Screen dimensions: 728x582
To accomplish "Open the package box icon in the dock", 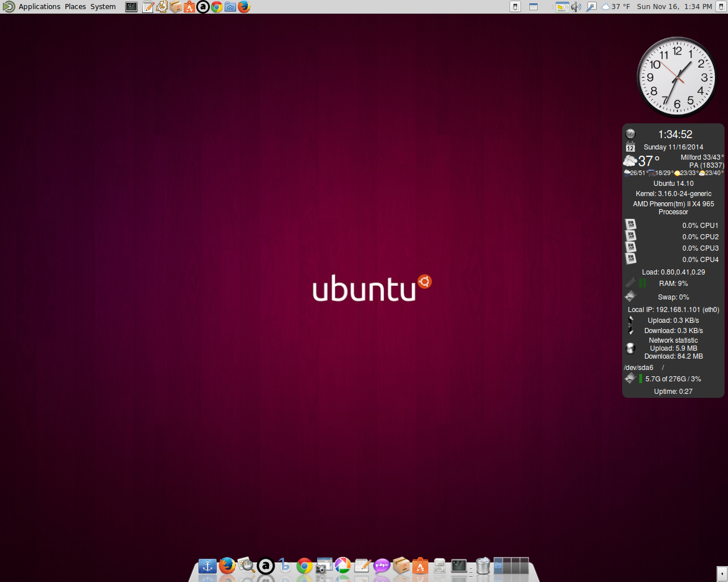I will point(401,566).
